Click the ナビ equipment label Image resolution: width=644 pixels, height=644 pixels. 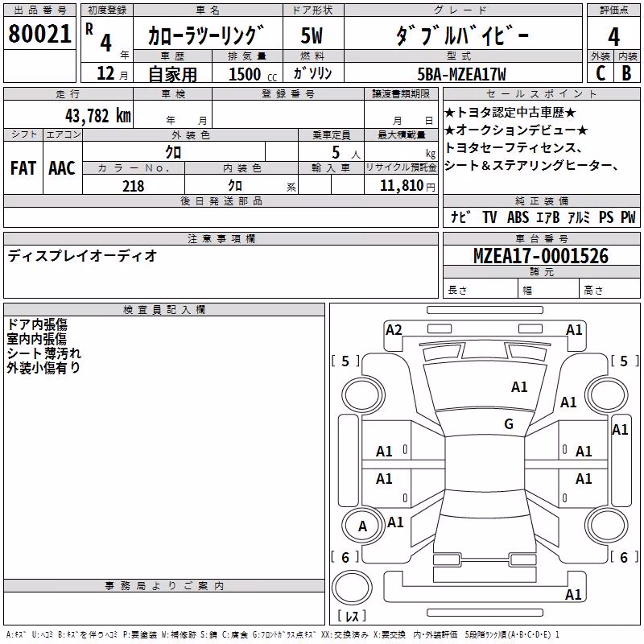pyautogui.click(x=460, y=217)
